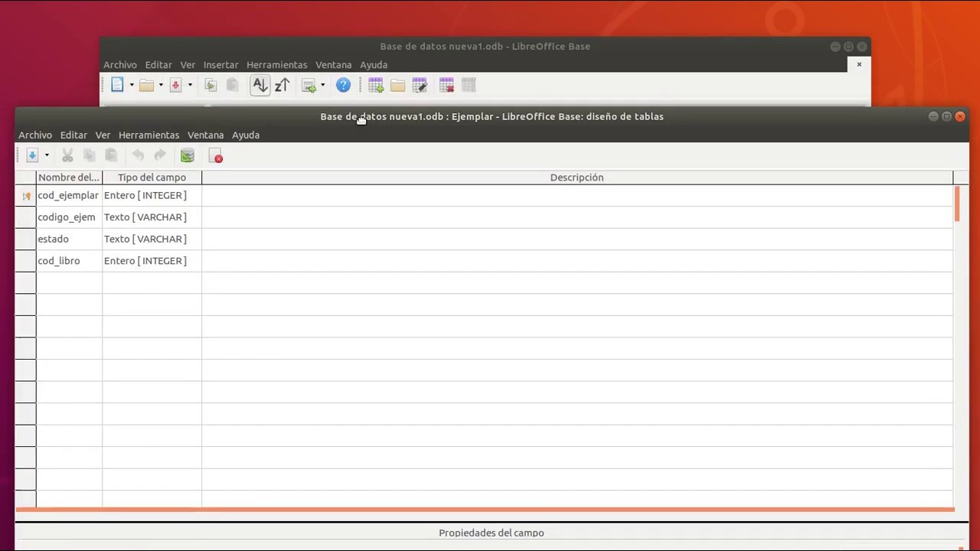Click field type cell of estado row
This screenshot has width=980, height=551.
pos(152,240)
